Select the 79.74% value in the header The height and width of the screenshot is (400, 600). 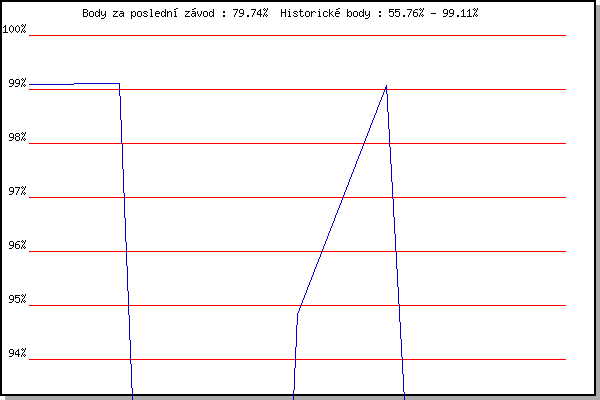click(x=243, y=14)
